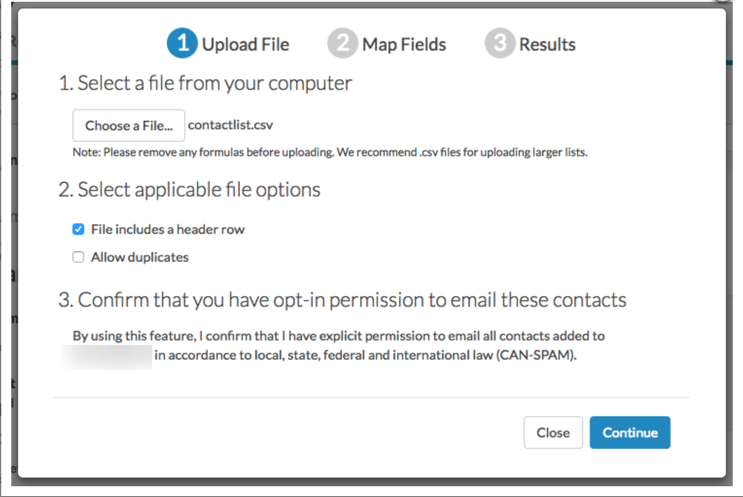The height and width of the screenshot is (497, 743).
Task: Click the note about removing formulas before uploading
Action: pyautogui.click(x=330, y=152)
